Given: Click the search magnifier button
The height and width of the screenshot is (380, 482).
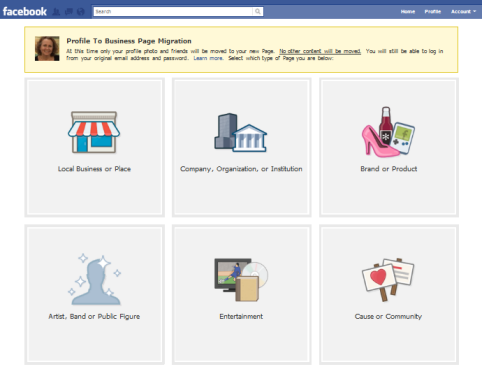Looking at the screenshot, I should point(258,11).
